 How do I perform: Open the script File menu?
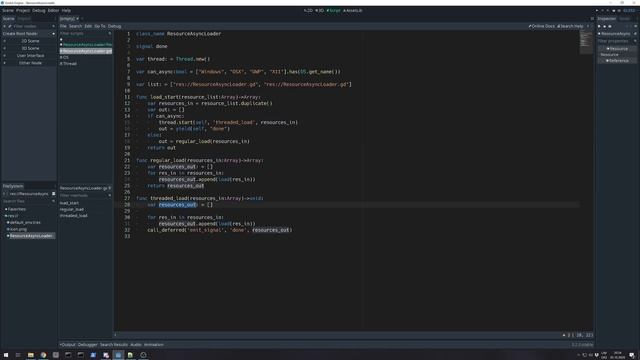point(63,26)
